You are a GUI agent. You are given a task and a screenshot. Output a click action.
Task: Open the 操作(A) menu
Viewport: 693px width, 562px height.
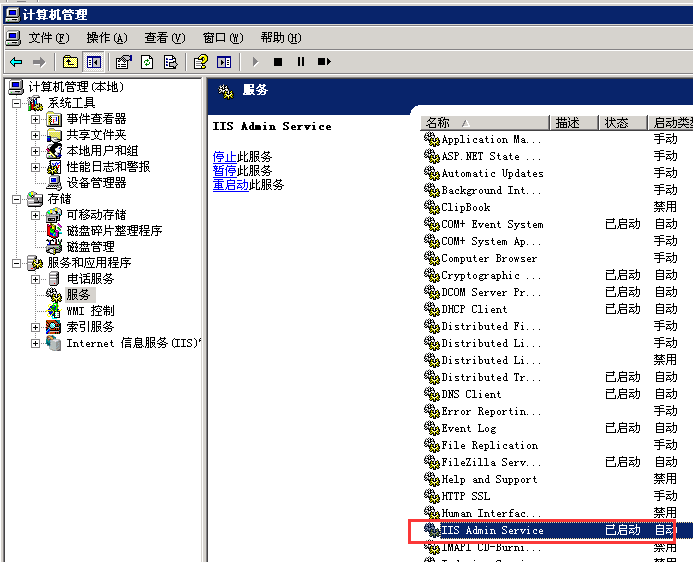pyautogui.click(x=106, y=38)
